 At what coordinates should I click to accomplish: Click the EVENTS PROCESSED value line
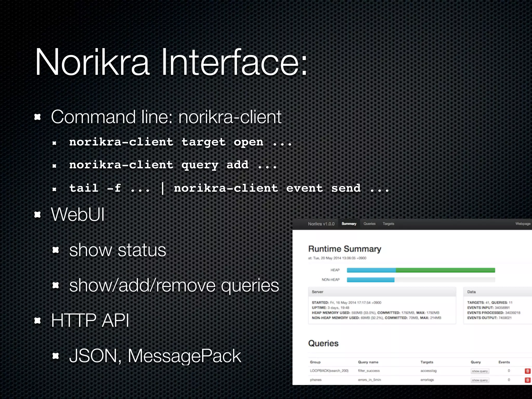coord(494,313)
